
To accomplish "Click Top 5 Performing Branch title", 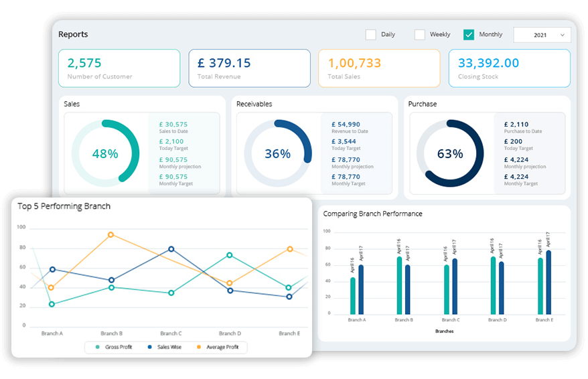I will click(64, 206).
